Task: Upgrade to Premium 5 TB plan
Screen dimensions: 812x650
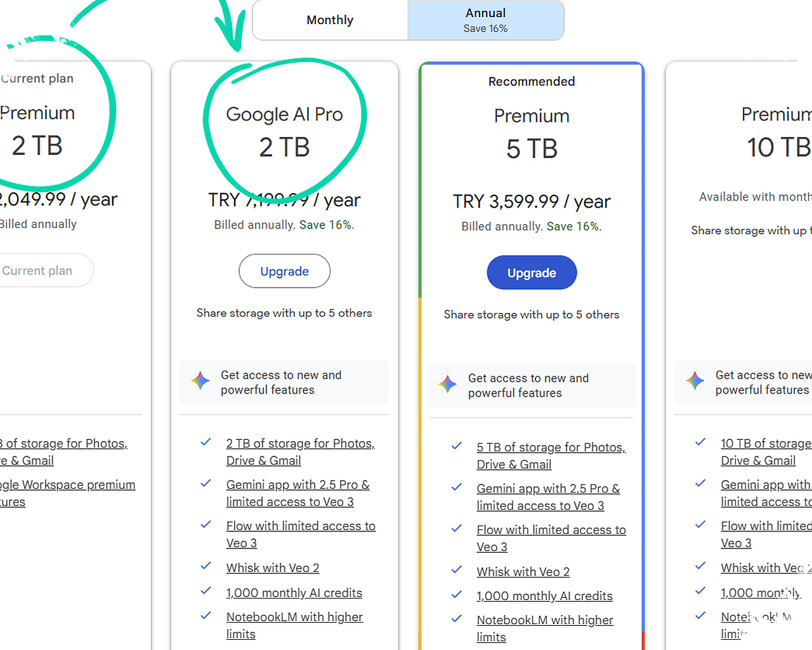Action: pyautogui.click(x=532, y=273)
